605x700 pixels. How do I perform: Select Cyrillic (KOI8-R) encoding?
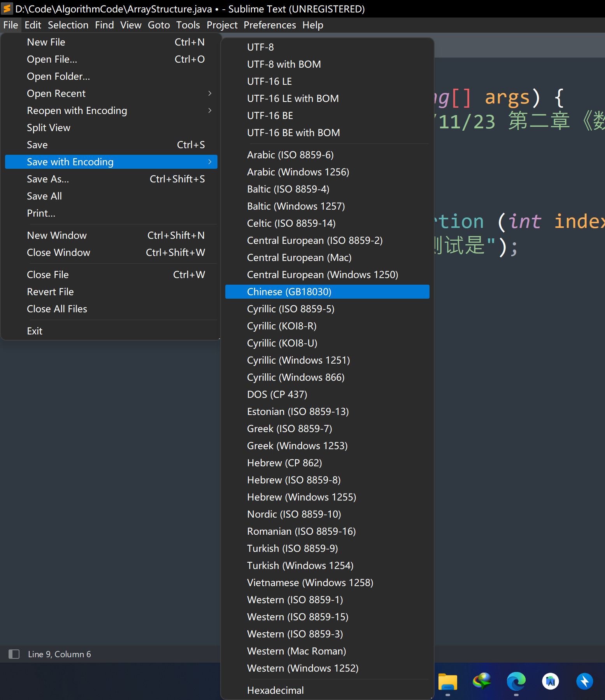point(327,326)
